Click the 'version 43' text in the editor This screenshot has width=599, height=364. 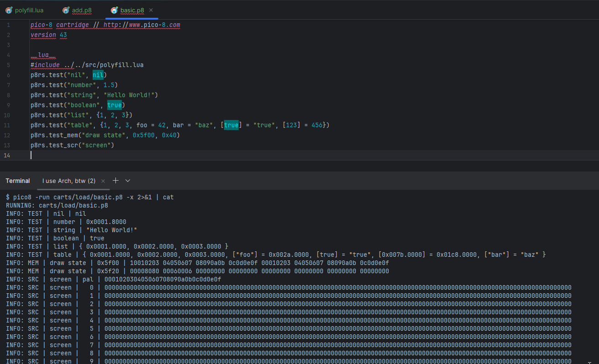tap(49, 35)
